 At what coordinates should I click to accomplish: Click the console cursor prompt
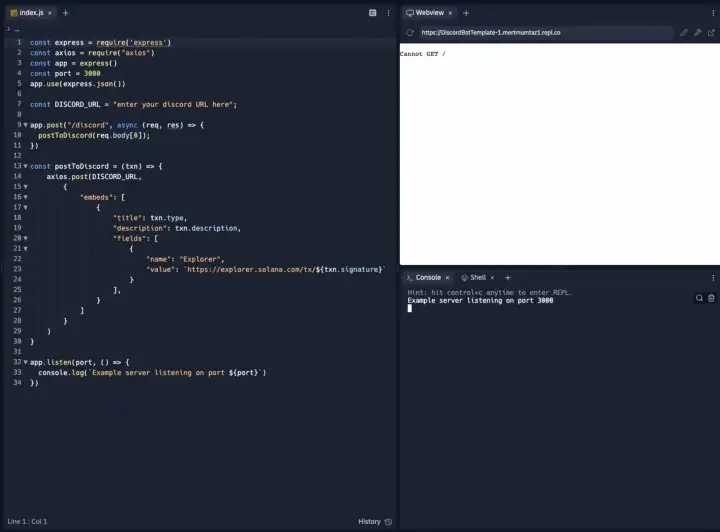(x=410, y=308)
